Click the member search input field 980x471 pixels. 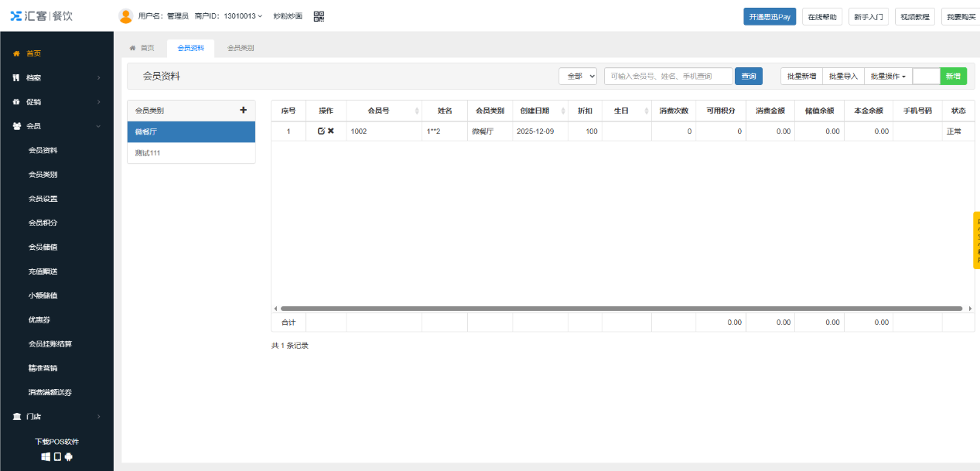coord(668,77)
